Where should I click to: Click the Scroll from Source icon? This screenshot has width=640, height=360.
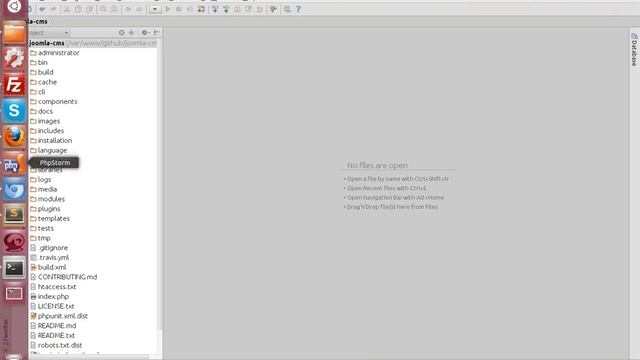click(121, 33)
